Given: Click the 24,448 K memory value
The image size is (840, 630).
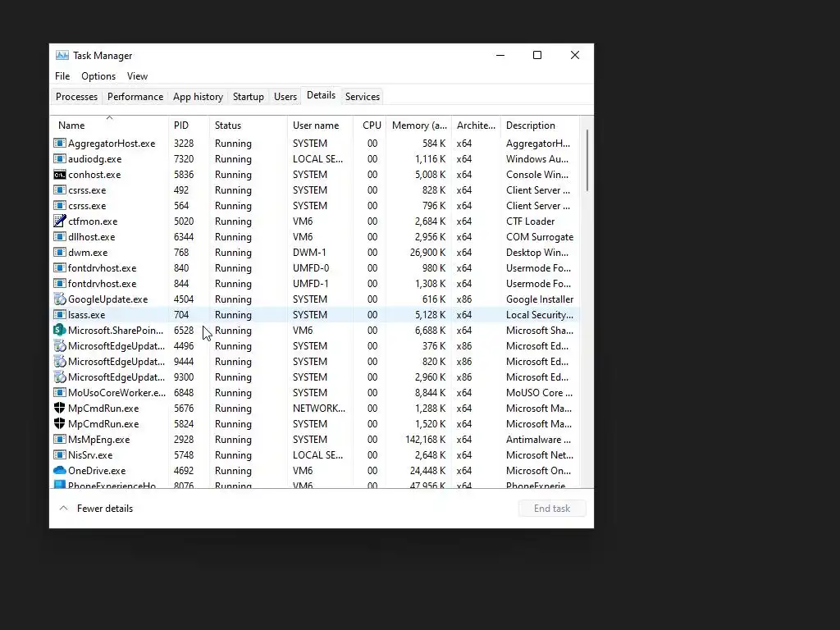Looking at the screenshot, I should pyautogui.click(x=427, y=471).
